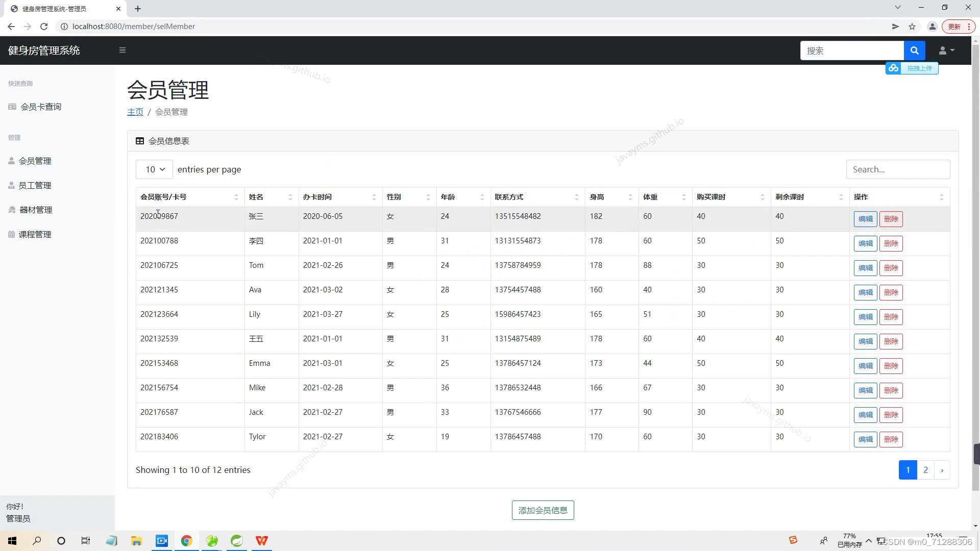The width and height of the screenshot is (980, 551).
Task: Open 员工管理 in the sidebar
Action: pyautogui.click(x=30, y=185)
